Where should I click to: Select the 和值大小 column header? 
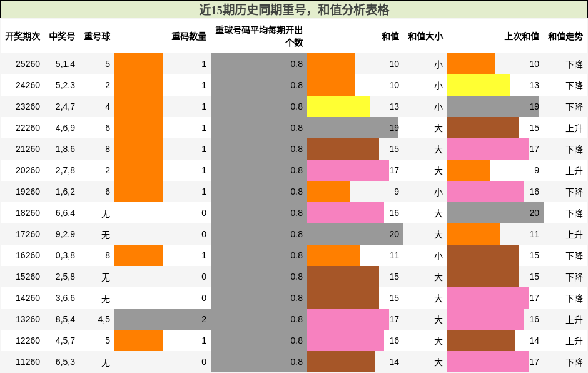coord(425,36)
